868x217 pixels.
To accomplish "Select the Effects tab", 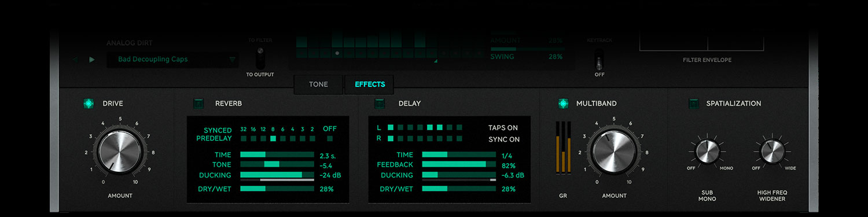I will (370, 84).
